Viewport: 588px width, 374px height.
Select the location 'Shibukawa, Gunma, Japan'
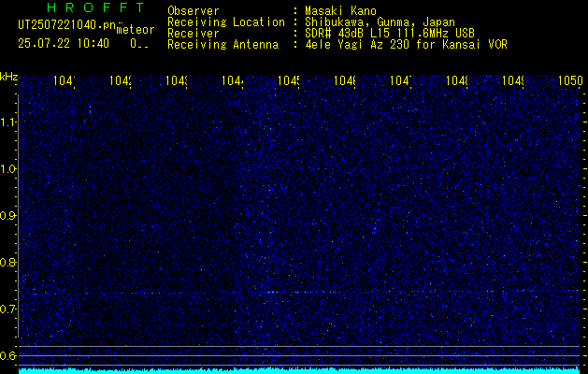(380, 22)
